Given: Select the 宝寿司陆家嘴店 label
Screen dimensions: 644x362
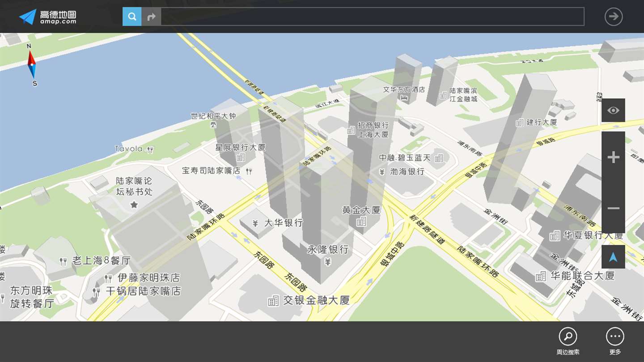Looking at the screenshot, I should tap(211, 171).
